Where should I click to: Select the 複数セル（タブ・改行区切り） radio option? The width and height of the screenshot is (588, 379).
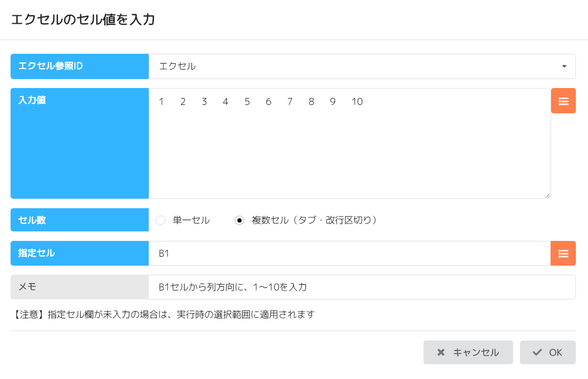click(x=239, y=220)
